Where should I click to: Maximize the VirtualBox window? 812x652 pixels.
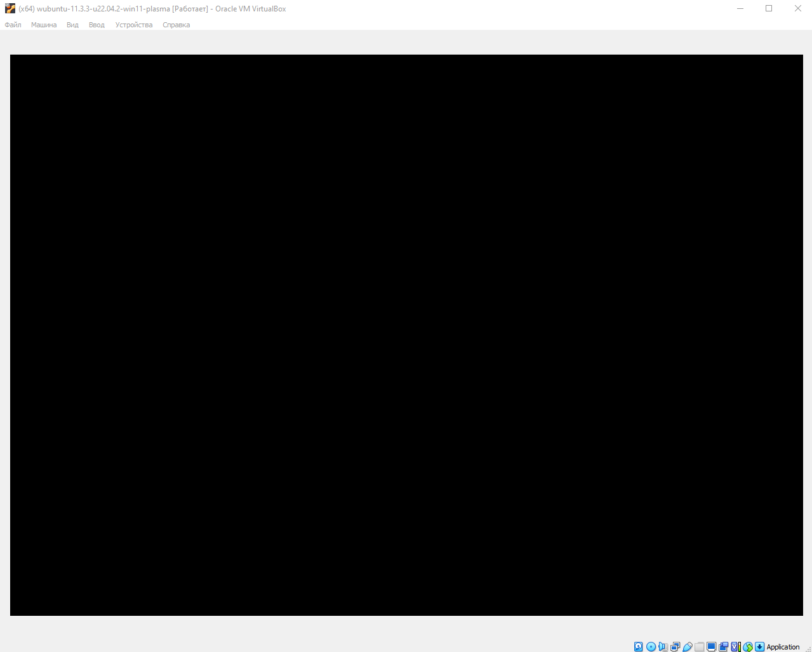(769, 8)
